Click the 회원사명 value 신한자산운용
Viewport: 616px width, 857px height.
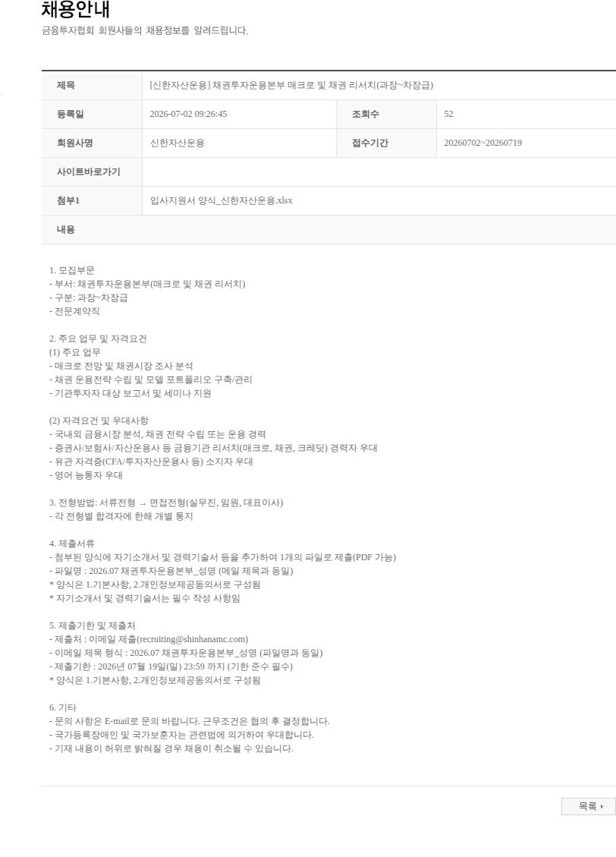(x=177, y=143)
